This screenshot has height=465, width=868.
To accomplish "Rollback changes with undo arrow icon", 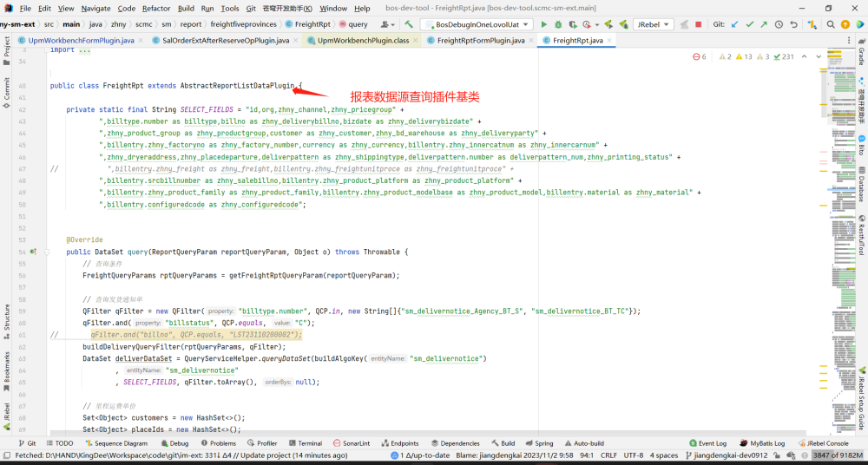I will [794, 24].
